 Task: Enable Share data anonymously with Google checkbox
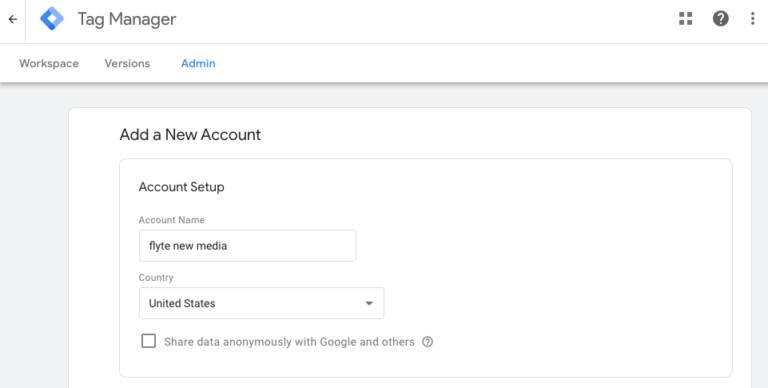[x=148, y=341]
